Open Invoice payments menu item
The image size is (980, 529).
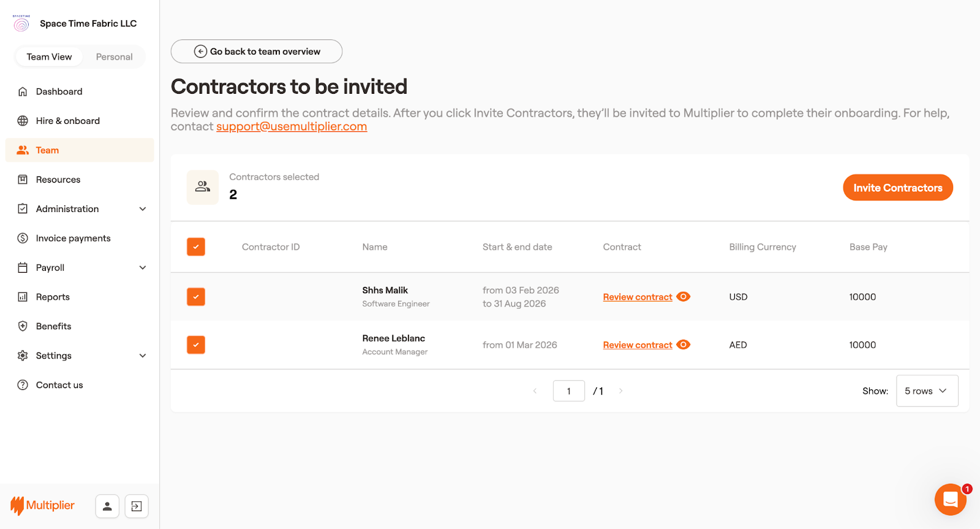click(73, 238)
